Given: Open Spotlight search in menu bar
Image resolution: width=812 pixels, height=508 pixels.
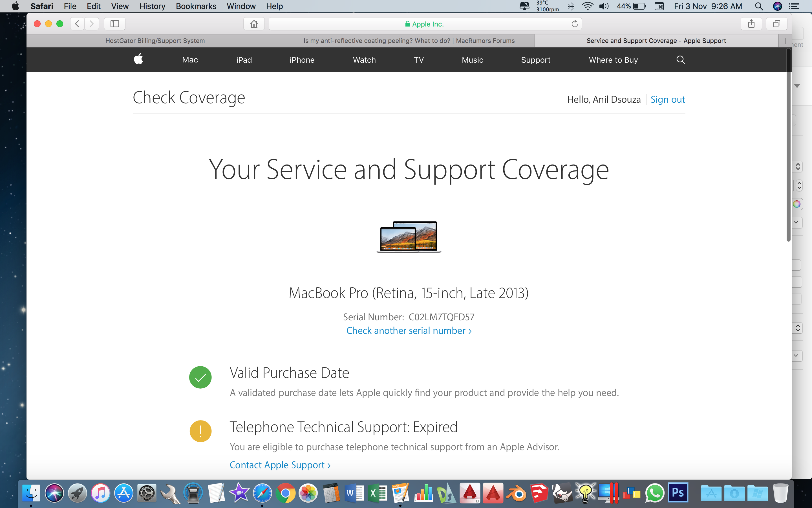Looking at the screenshot, I should click(759, 6).
